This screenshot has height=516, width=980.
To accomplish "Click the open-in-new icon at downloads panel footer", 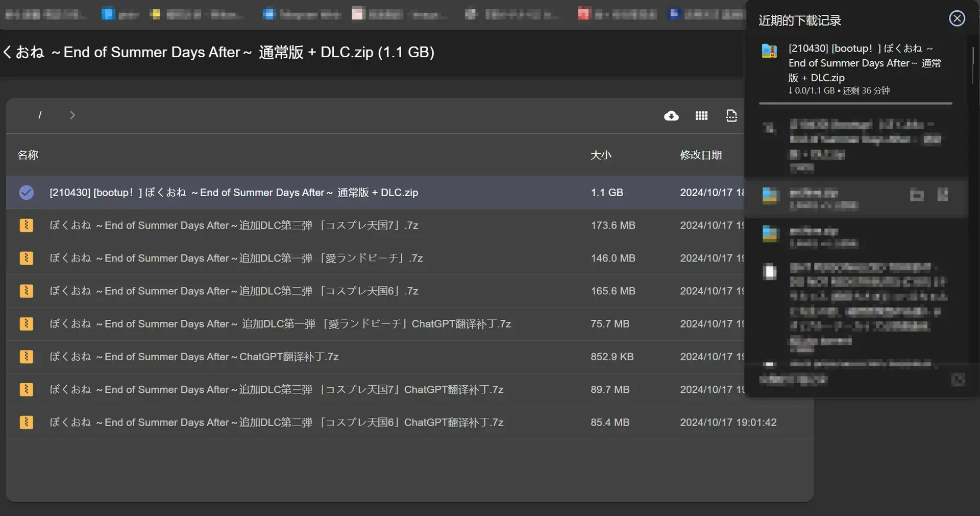I will (958, 380).
